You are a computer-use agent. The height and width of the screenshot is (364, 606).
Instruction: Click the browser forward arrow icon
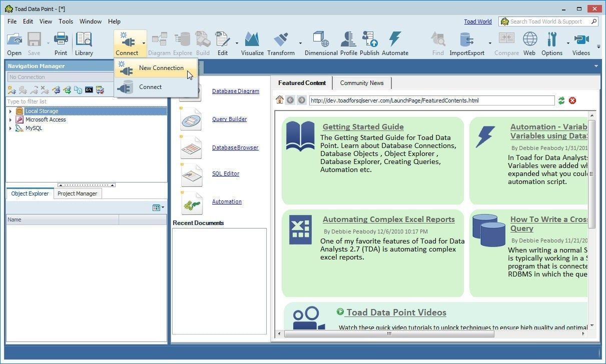tap(301, 100)
